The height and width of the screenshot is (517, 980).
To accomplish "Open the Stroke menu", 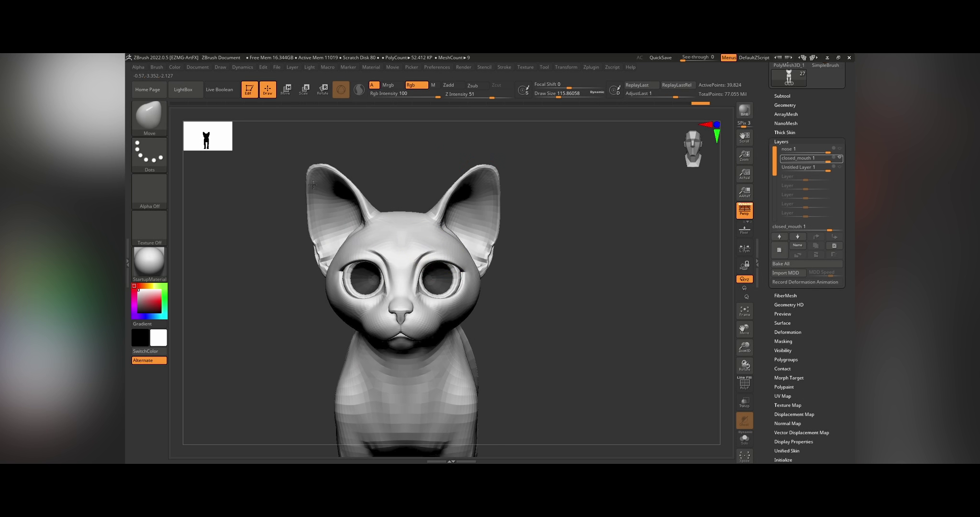I will point(504,67).
